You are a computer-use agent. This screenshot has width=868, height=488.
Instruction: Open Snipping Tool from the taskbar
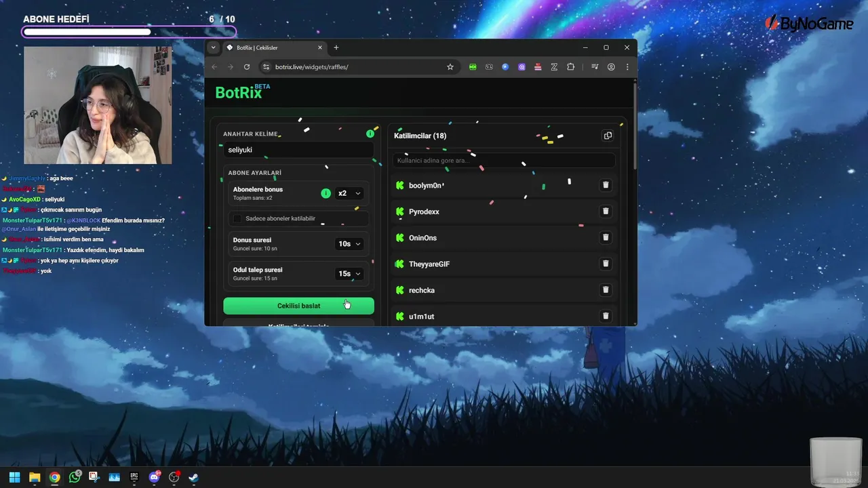(94, 477)
